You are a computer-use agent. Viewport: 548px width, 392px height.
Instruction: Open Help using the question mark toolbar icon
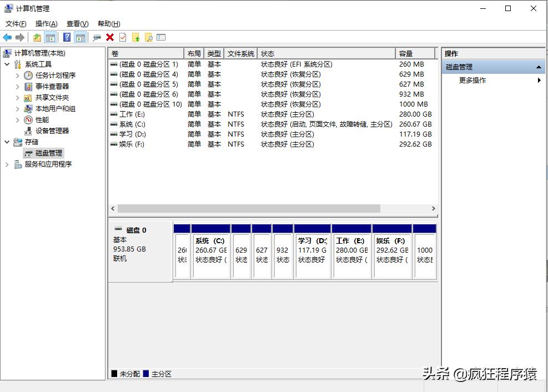click(66, 37)
